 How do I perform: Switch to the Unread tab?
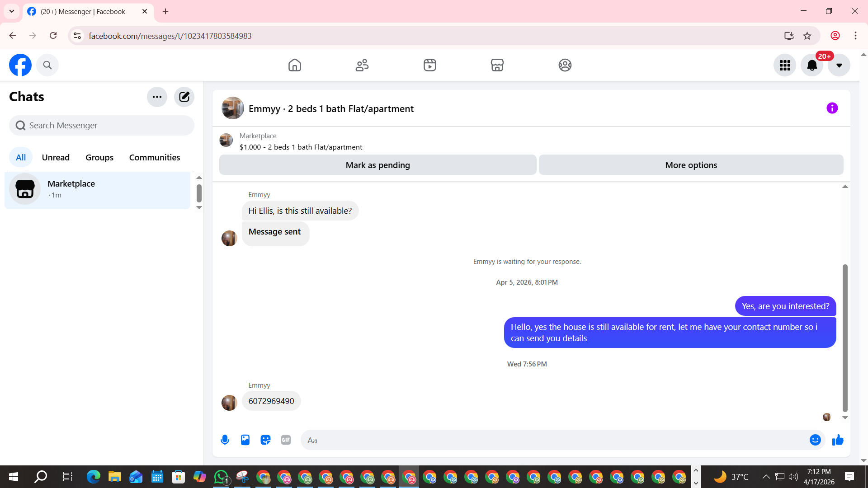pos(56,157)
